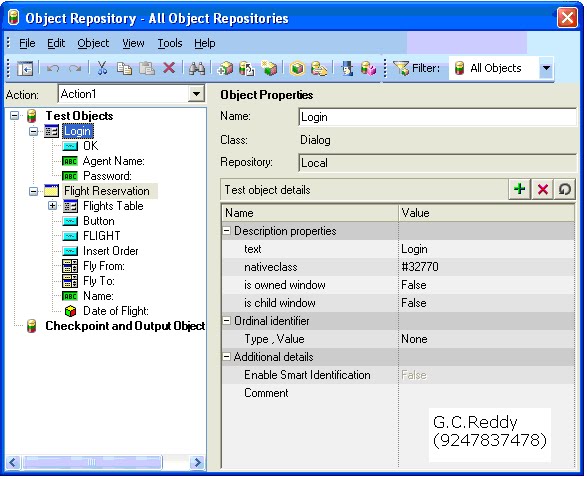The height and width of the screenshot is (479, 587).
Task: Collapse the Login dialog tree node
Action: (34, 131)
